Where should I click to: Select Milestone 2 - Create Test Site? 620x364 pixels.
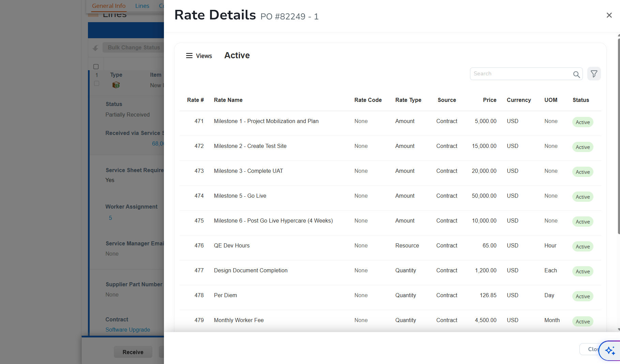(250, 146)
